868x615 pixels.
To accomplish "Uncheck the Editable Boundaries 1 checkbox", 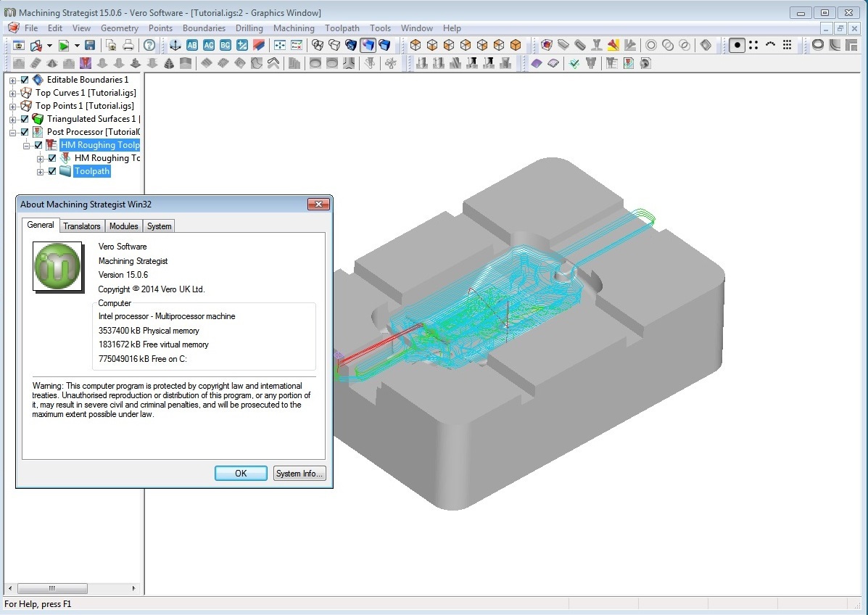I will pyautogui.click(x=25, y=80).
